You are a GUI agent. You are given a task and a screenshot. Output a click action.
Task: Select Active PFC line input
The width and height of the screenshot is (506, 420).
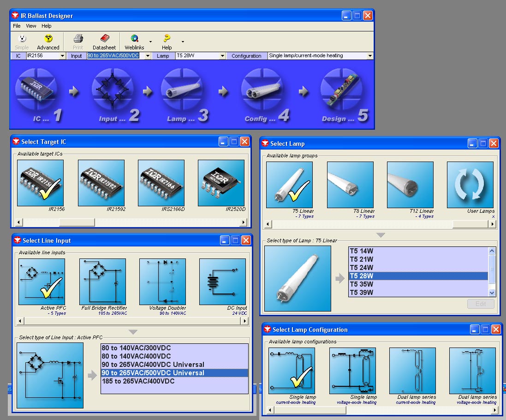(x=42, y=282)
